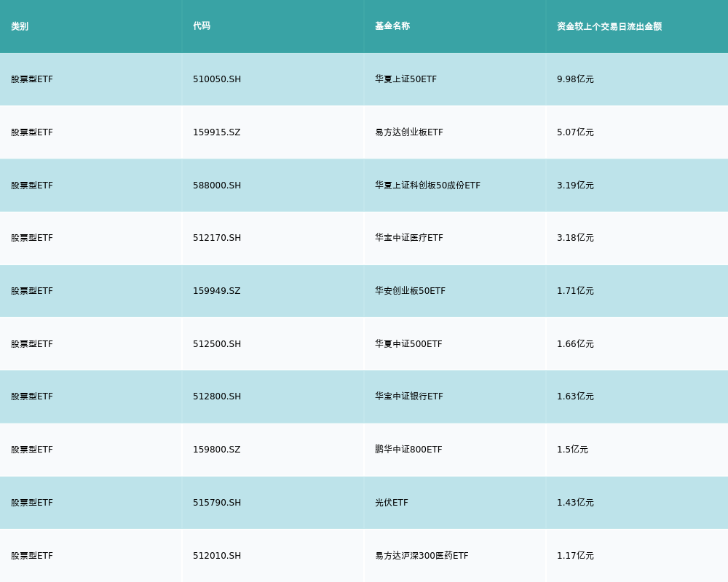
Task: Select outflow value 3.18亿元
Action: [575, 238]
